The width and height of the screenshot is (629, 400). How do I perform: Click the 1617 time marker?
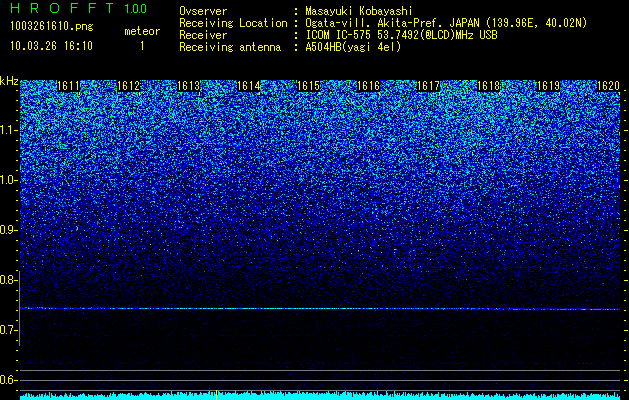[428, 86]
